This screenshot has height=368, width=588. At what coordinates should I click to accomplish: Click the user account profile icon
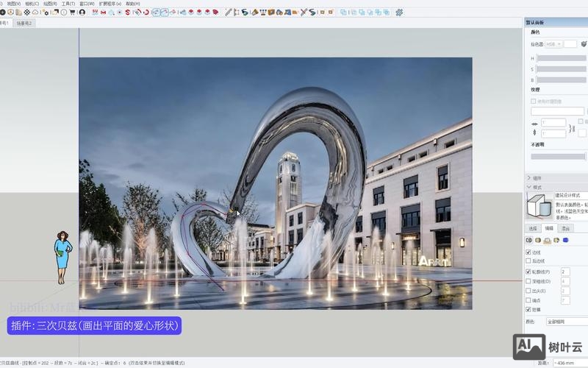82,13
